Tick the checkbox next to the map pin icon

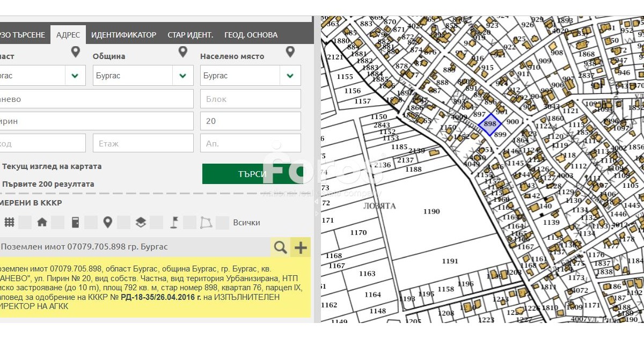(x=124, y=222)
